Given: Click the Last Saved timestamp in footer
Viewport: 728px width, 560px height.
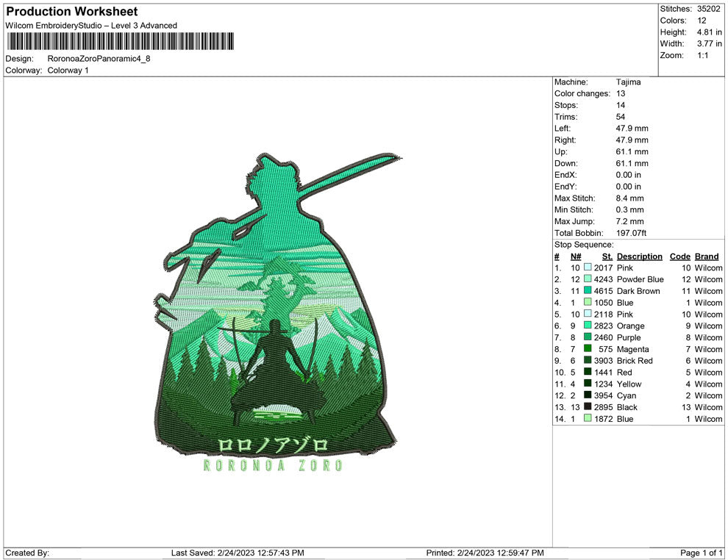Looking at the screenshot, I should 238,553.
